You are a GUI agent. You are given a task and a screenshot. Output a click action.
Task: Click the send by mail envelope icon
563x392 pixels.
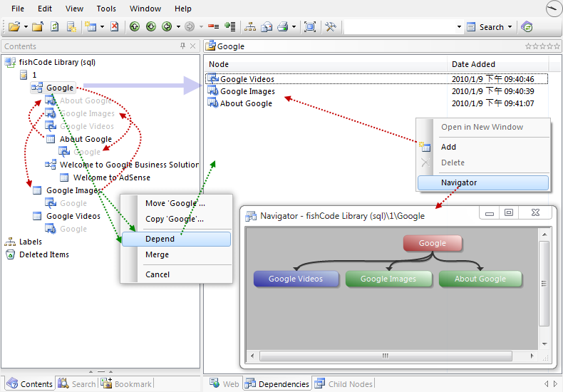click(267, 26)
